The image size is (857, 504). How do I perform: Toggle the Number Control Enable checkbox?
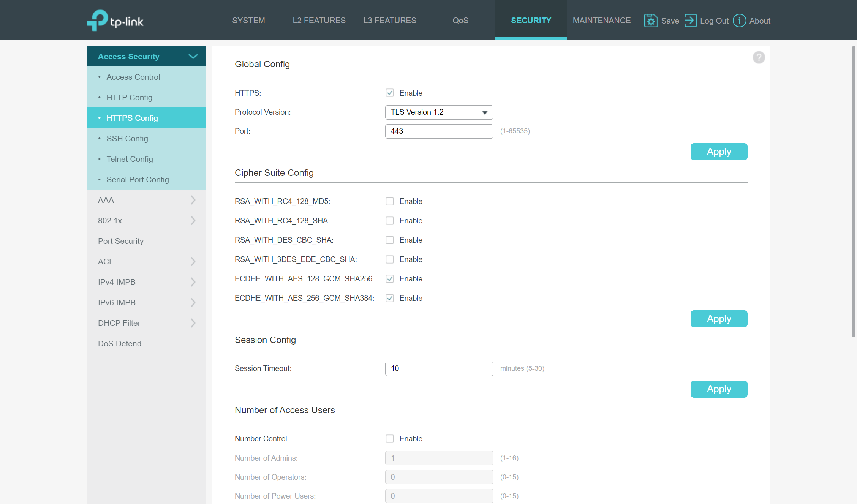click(x=389, y=439)
